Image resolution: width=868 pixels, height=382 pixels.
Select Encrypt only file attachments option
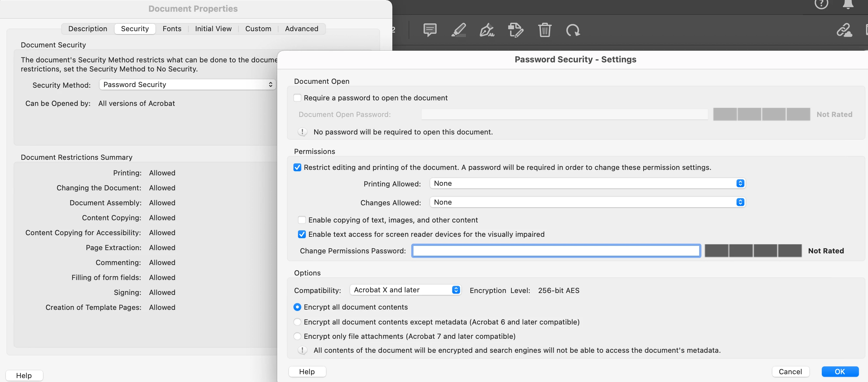click(x=297, y=336)
